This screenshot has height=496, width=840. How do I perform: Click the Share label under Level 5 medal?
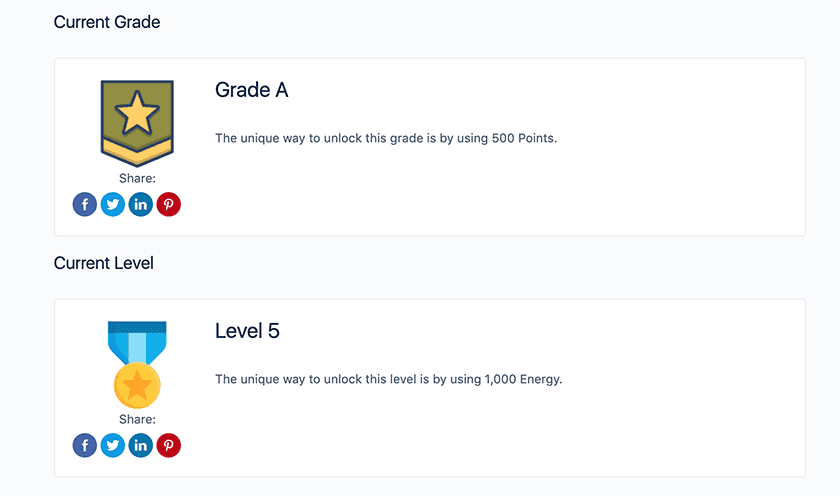137,420
